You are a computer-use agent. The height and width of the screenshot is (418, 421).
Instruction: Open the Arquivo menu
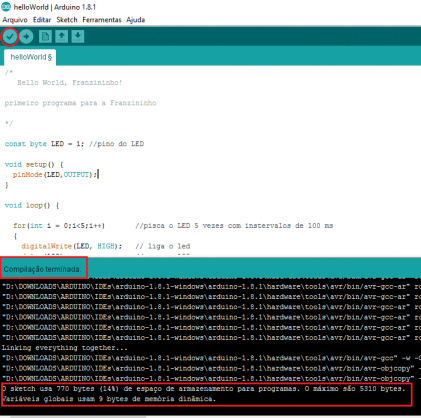point(15,20)
